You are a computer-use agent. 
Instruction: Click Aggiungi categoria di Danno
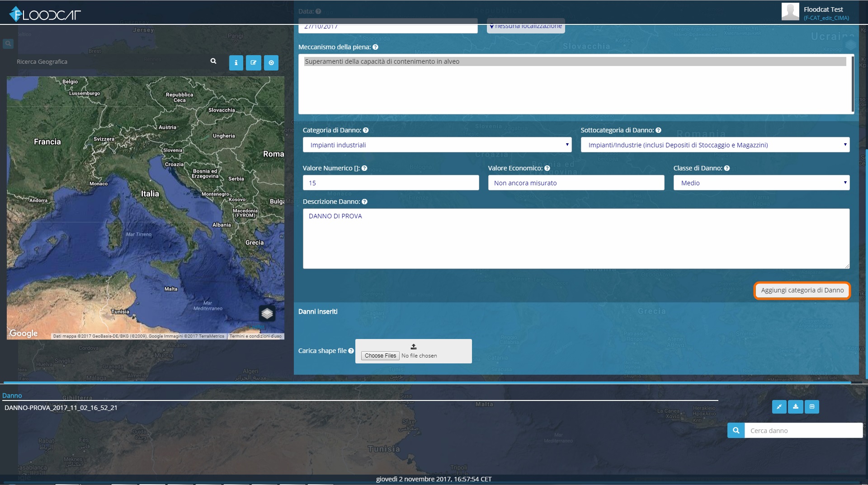(x=802, y=290)
